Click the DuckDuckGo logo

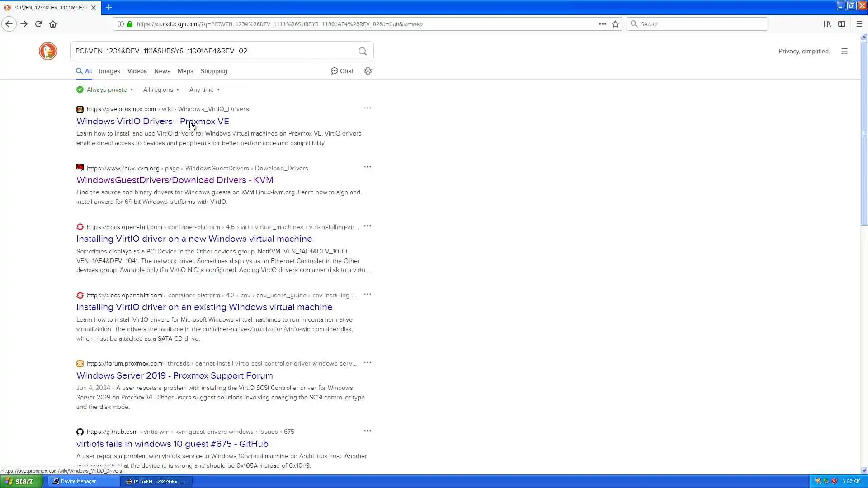click(x=48, y=51)
